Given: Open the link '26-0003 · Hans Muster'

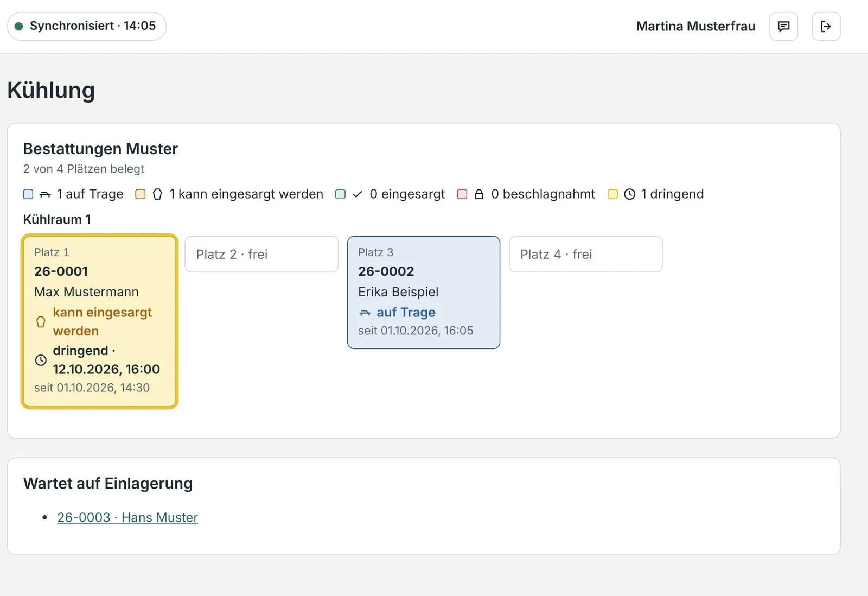Looking at the screenshot, I should (x=127, y=517).
